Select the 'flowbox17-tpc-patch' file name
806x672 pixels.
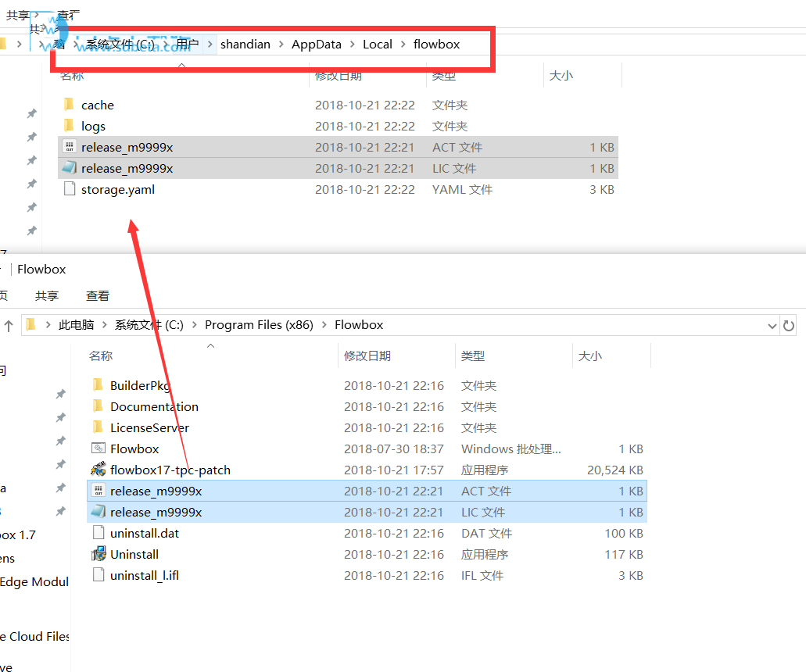pos(170,470)
